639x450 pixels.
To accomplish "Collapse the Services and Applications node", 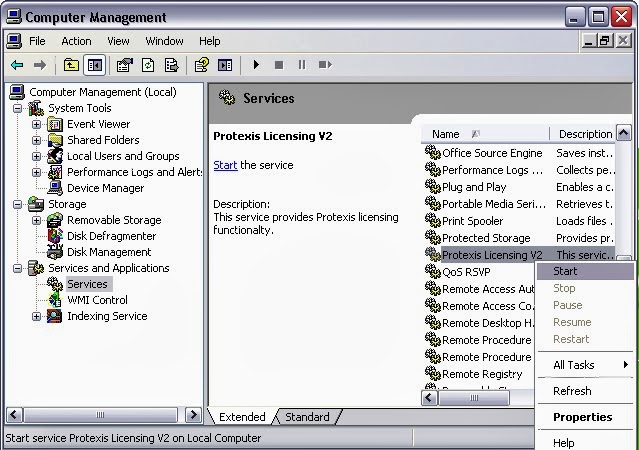I will [18, 268].
